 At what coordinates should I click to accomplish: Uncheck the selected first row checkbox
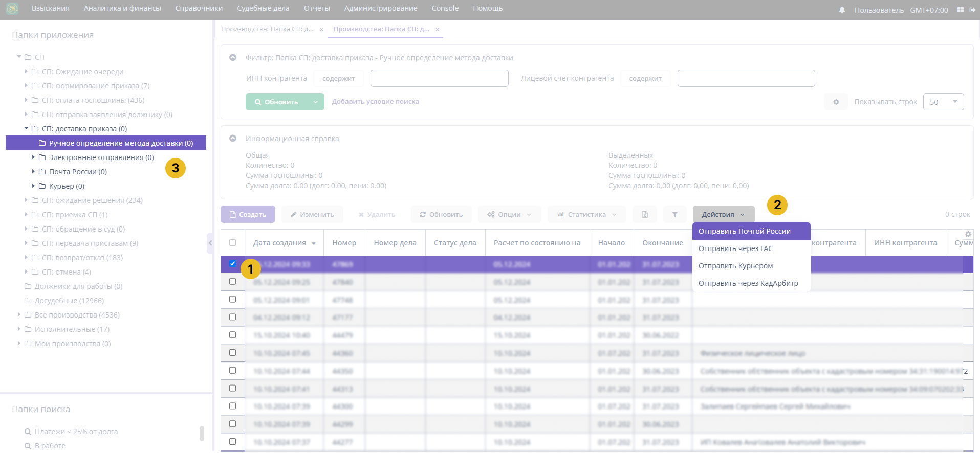[233, 264]
